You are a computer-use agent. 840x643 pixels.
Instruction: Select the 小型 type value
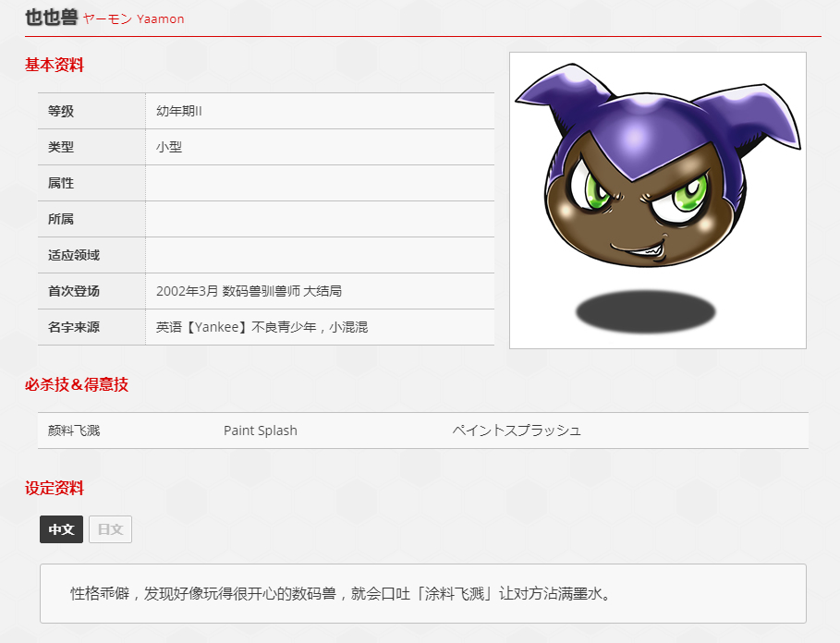pyautogui.click(x=169, y=147)
